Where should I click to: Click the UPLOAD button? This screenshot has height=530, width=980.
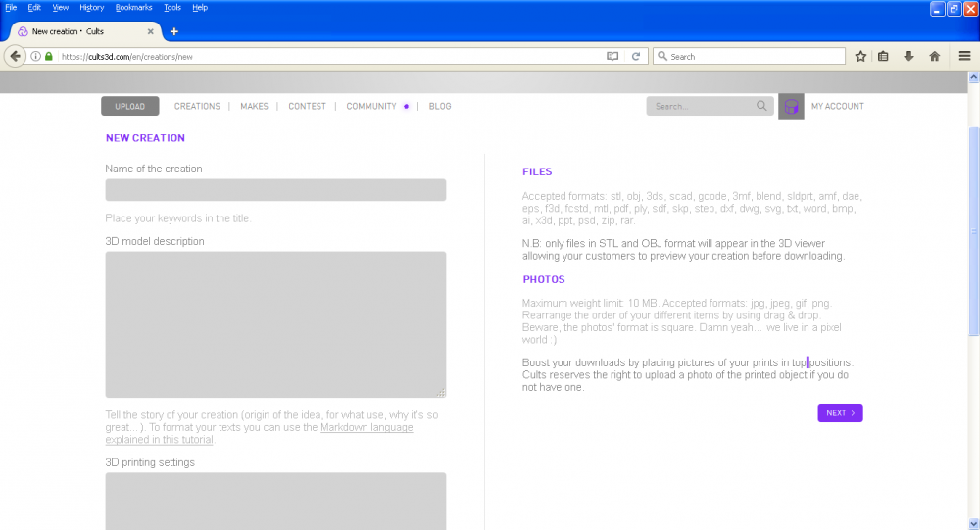[x=130, y=106]
